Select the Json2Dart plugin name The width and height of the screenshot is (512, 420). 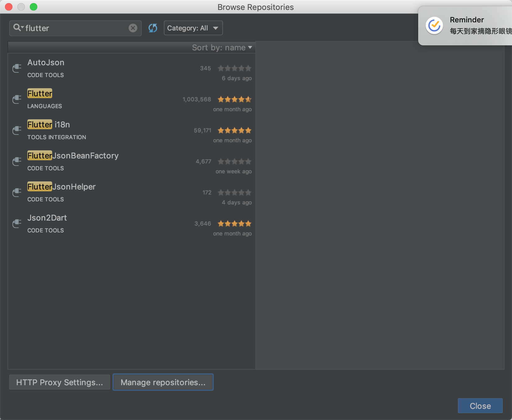pyautogui.click(x=47, y=218)
